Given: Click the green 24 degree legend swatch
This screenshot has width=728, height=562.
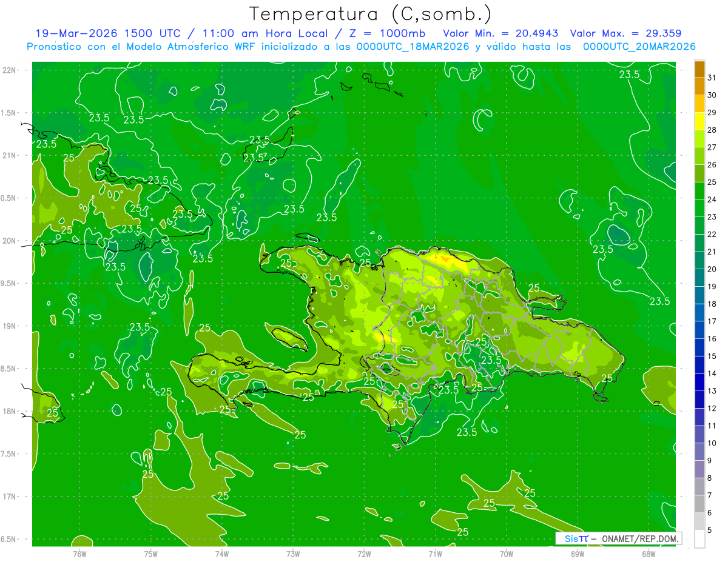Looking at the screenshot, I should (x=699, y=191).
